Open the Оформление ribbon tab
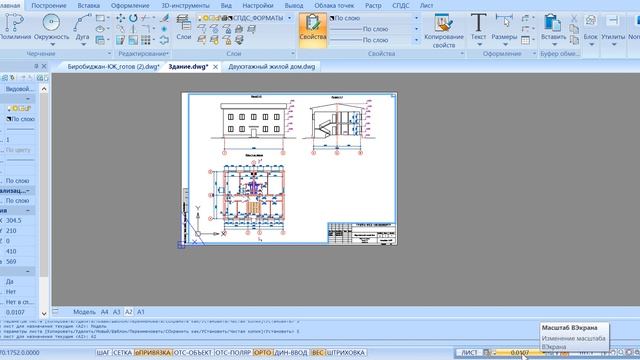 click(x=130, y=6)
